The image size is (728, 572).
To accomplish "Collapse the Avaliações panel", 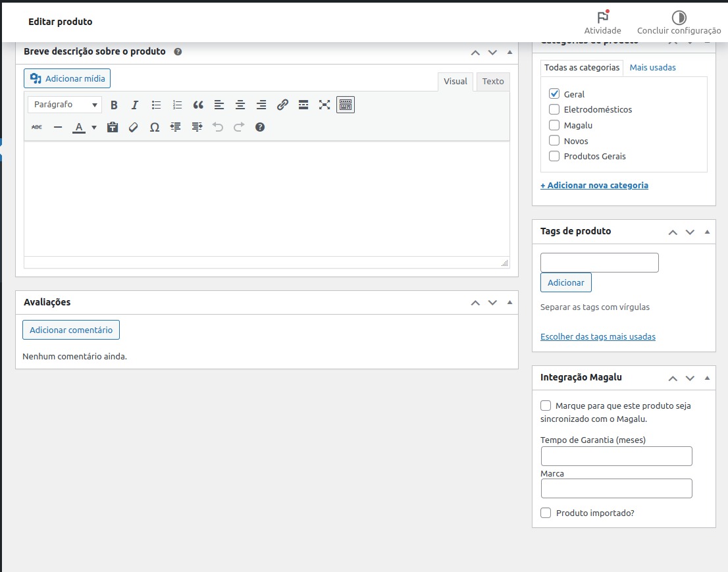I will pyautogui.click(x=509, y=302).
